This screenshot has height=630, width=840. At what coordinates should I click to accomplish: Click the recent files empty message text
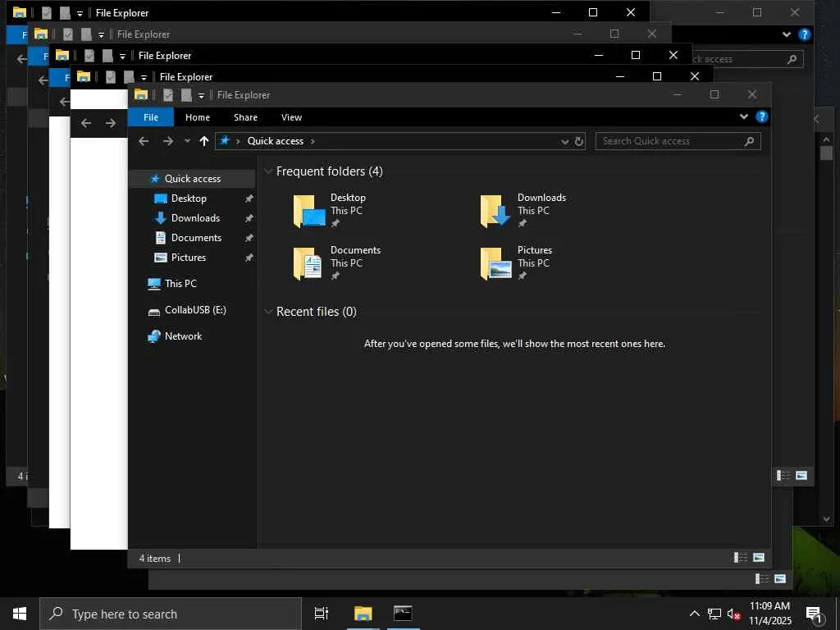click(x=514, y=344)
